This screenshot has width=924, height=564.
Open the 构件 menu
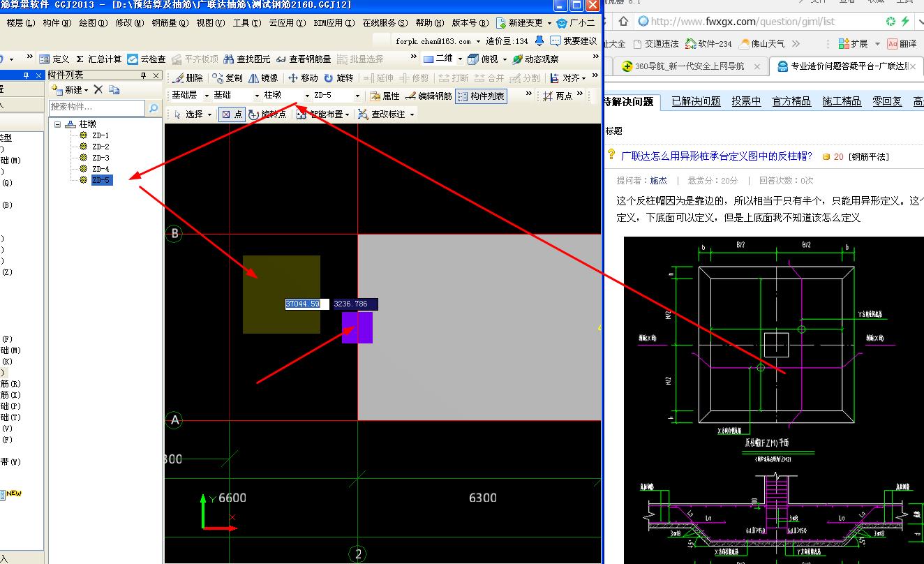pyautogui.click(x=57, y=23)
